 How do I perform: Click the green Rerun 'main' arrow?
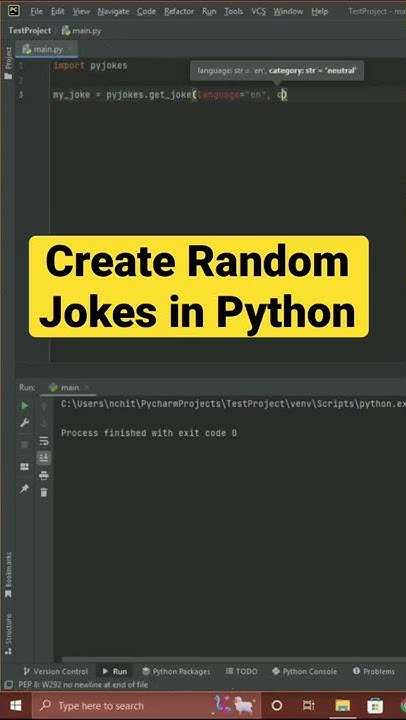(25, 405)
